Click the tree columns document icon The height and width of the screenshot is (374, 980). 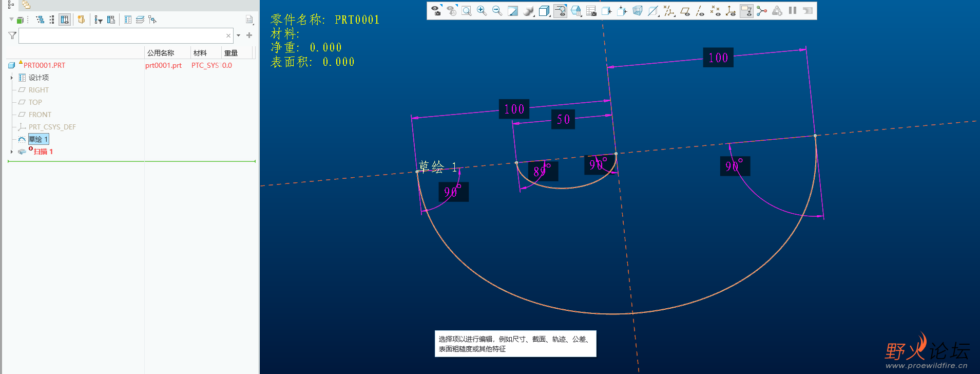(111, 20)
